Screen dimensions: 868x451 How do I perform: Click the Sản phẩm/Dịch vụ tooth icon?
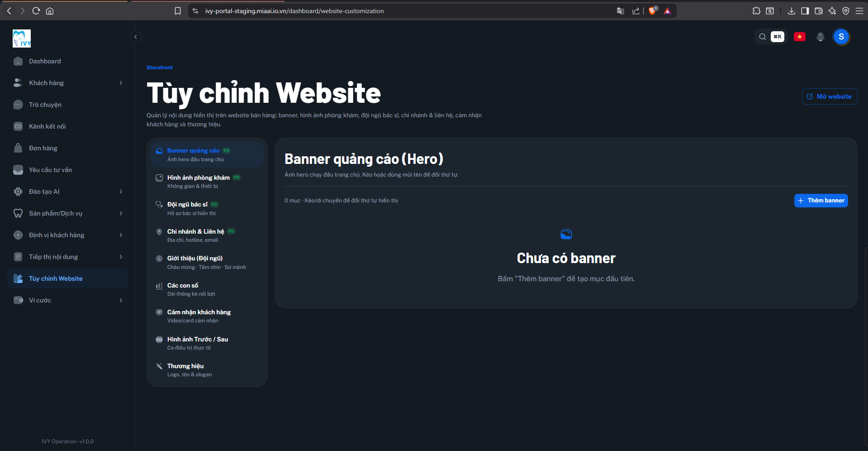18,213
